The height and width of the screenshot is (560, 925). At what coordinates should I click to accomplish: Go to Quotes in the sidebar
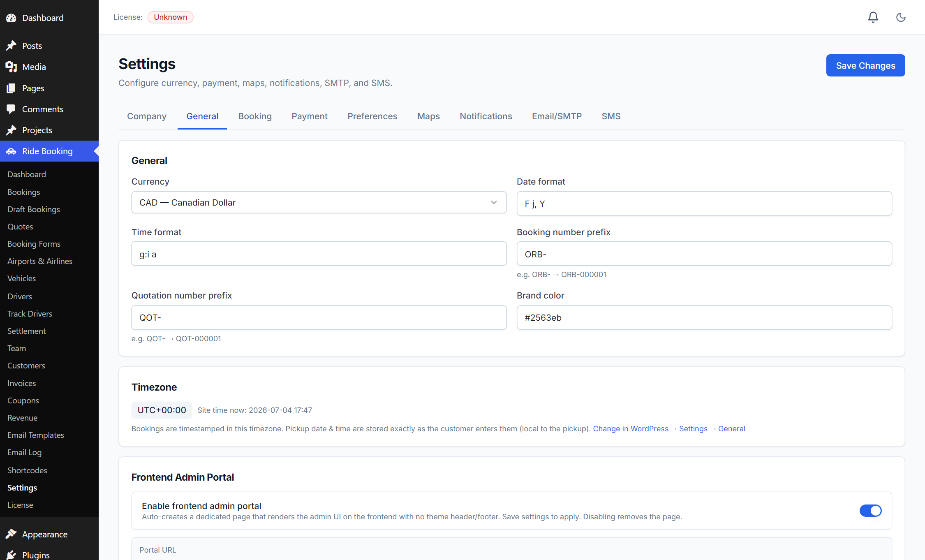[x=20, y=227]
